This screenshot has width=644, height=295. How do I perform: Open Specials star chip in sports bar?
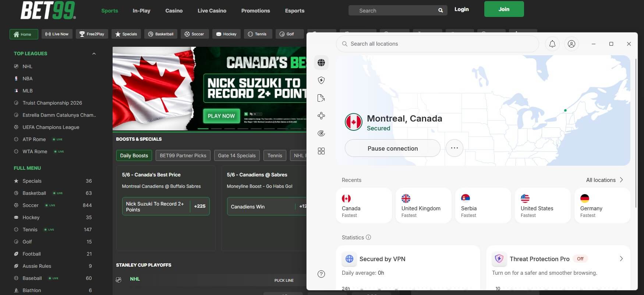126,34
